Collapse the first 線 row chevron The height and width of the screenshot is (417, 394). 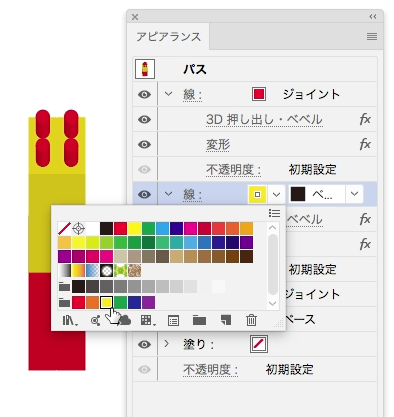[x=168, y=94]
